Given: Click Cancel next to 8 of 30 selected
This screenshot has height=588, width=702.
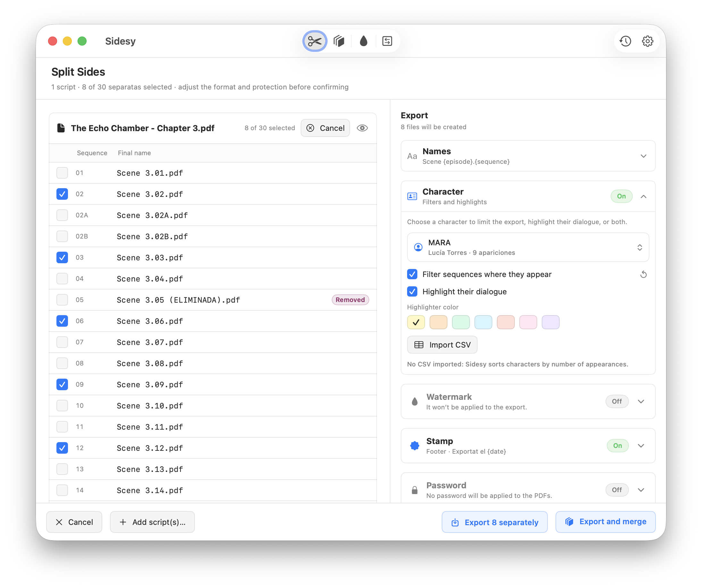Looking at the screenshot, I should pos(325,128).
